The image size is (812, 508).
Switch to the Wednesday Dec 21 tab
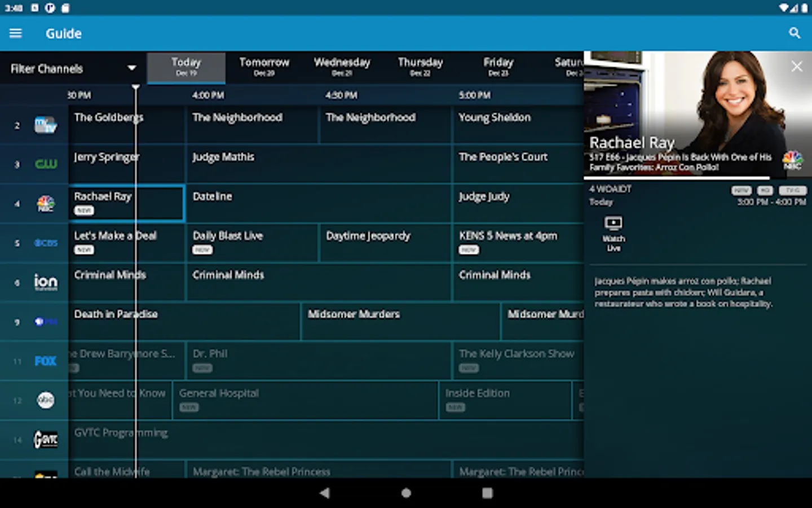tap(342, 68)
